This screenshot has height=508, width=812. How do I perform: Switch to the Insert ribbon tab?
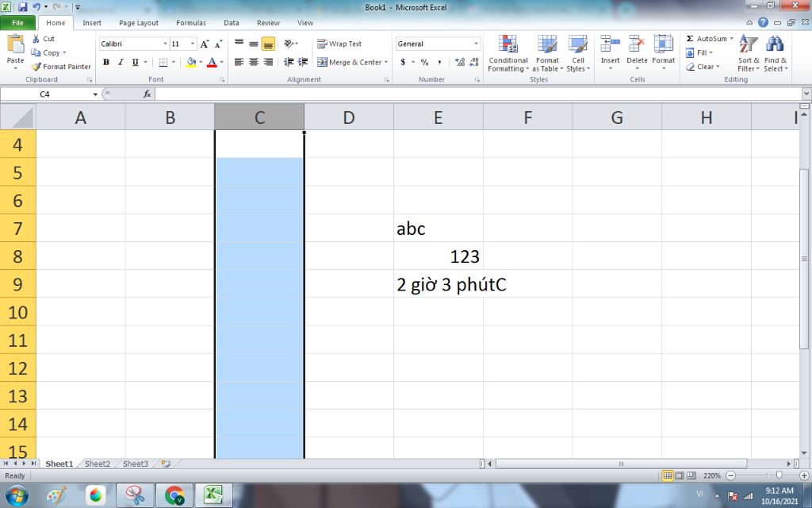pyautogui.click(x=92, y=23)
